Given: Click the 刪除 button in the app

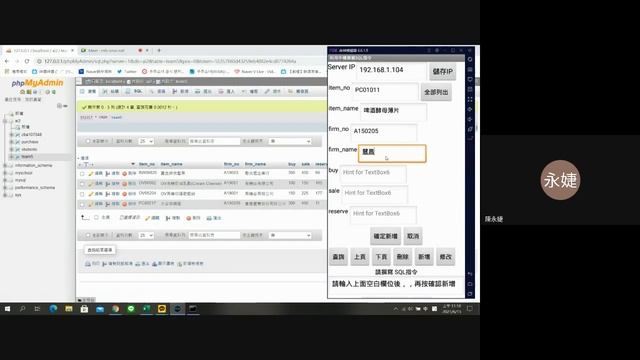Looking at the screenshot, I should click(x=402, y=257).
